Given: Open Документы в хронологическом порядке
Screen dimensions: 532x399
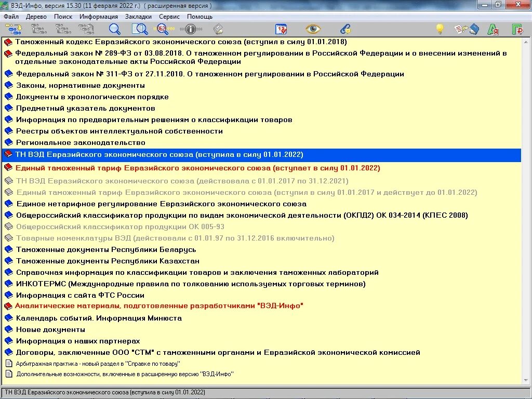Looking at the screenshot, I should (x=92, y=97).
